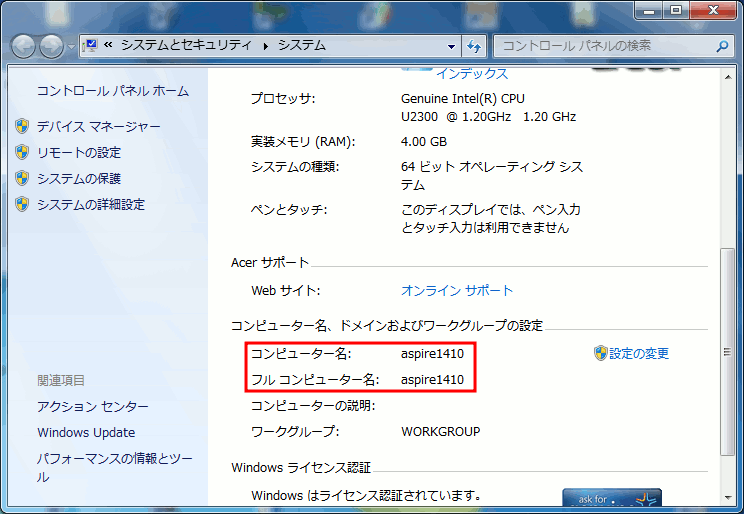Open the オンライン サポート link
This screenshot has width=744, height=514.
tap(456, 290)
